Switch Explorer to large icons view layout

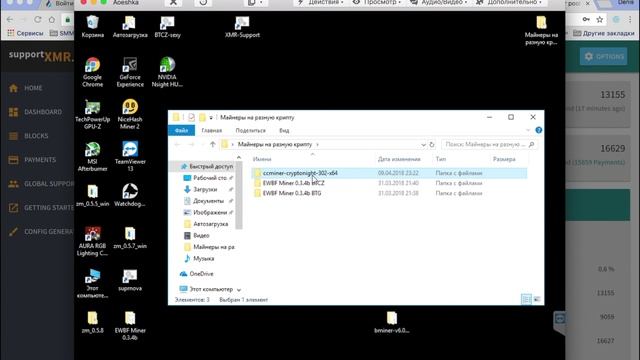[x=537, y=299]
